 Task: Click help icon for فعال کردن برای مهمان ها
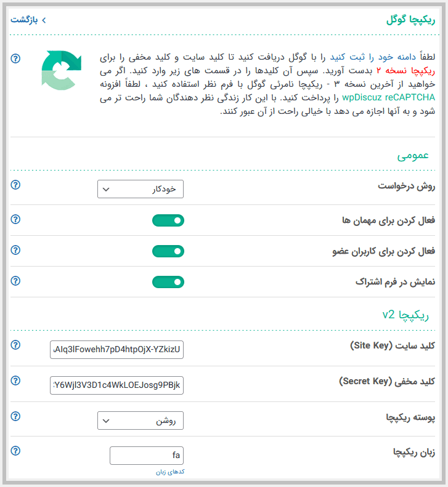(x=15, y=219)
